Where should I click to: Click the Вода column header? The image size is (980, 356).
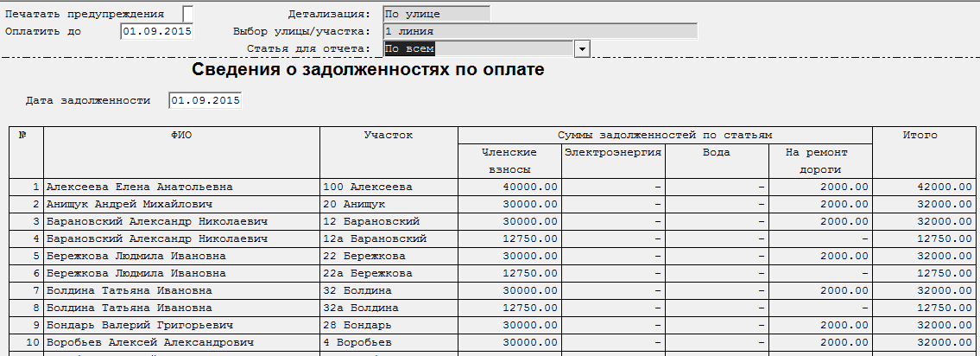tap(717, 153)
